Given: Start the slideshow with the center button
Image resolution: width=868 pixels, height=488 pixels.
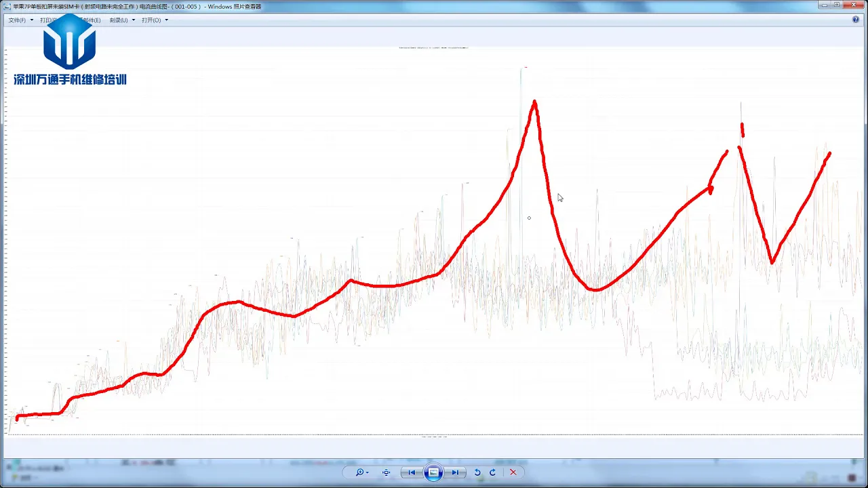Looking at the screenshot, I should click(x=433, y=472).
